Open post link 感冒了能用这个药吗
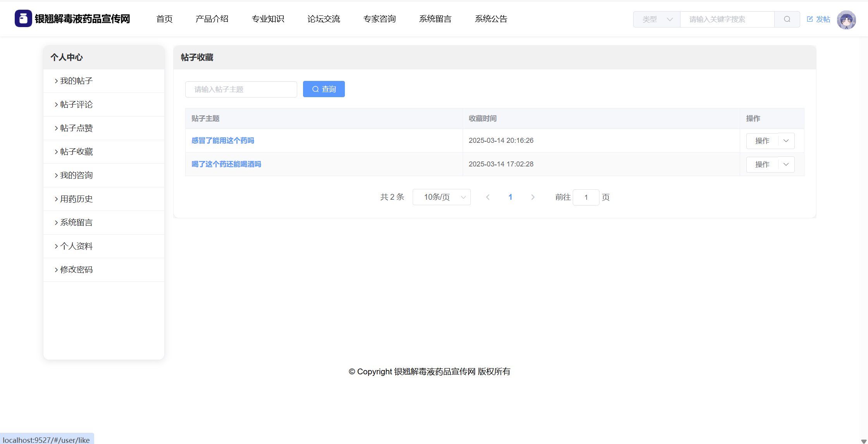Viewport: 868px width, 444px height. (x=223, y=141)
